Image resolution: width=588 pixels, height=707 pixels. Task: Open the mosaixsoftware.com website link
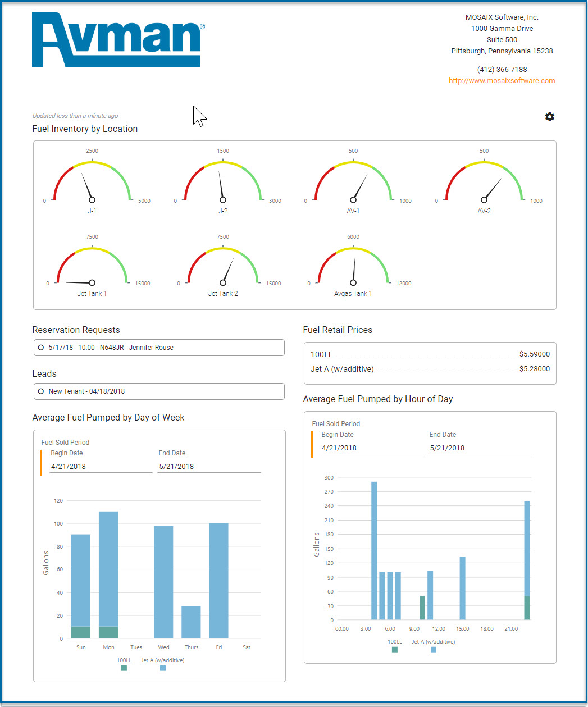click(x=502, y=81)
